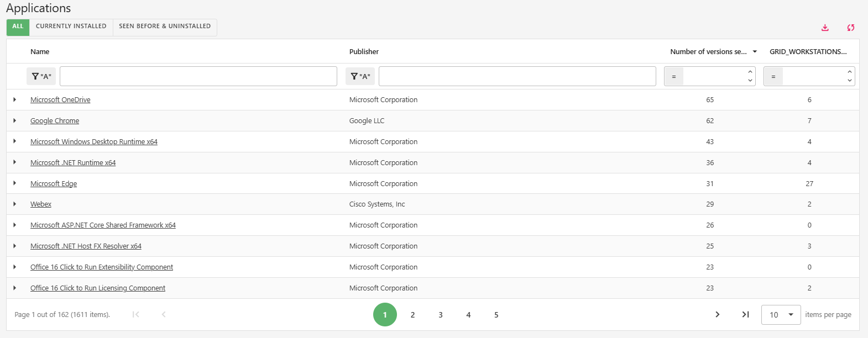
Task: Open Microsoft .NET Runtime x64 link
Action: (73, 163)
